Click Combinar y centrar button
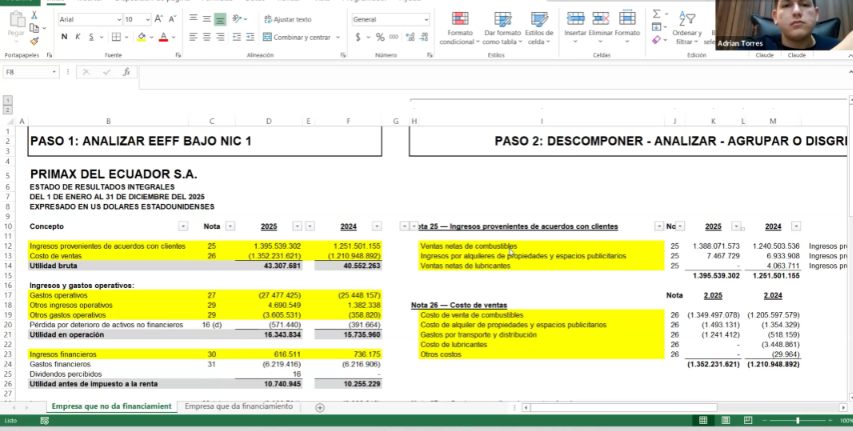Screen dimensions: 853x431 tap(297, 37)
